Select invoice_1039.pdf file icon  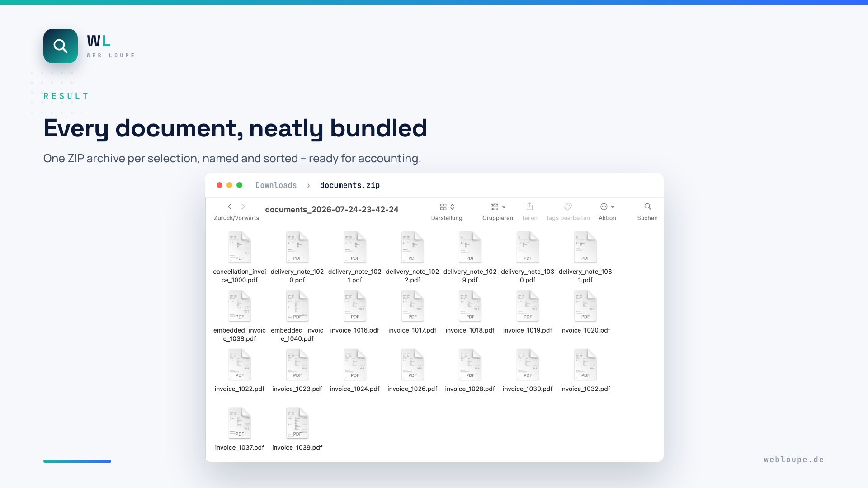(297, 423)
